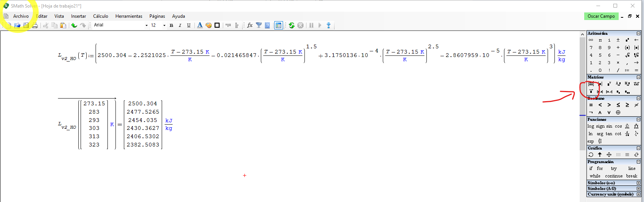
Task: Click the Paste clipboard icon
Action: pos(63,25)
